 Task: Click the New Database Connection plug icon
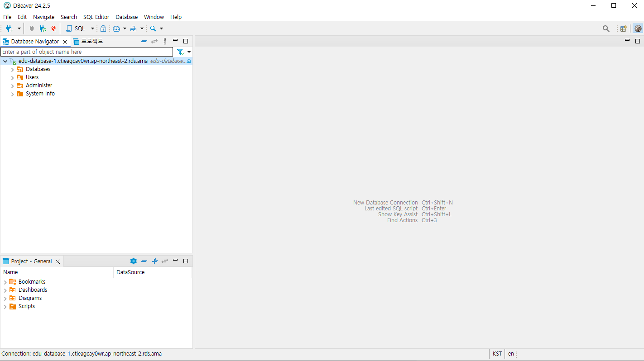coord(9,28)
